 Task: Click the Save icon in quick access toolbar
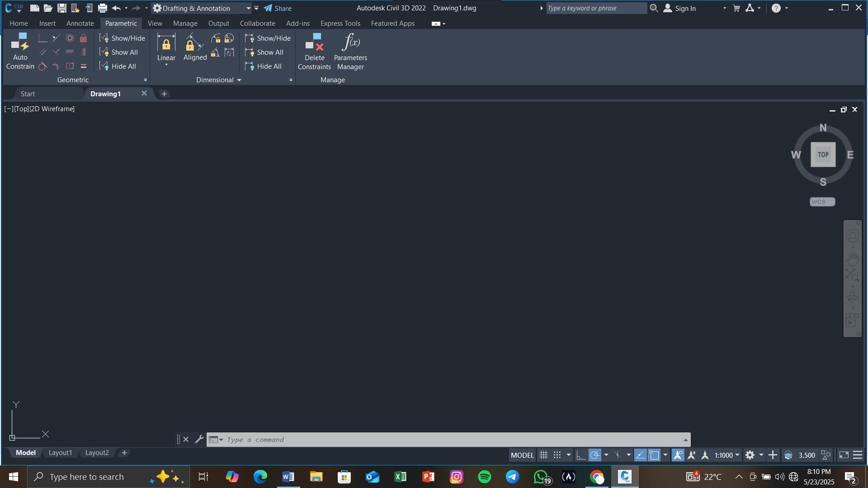(62, 8)
